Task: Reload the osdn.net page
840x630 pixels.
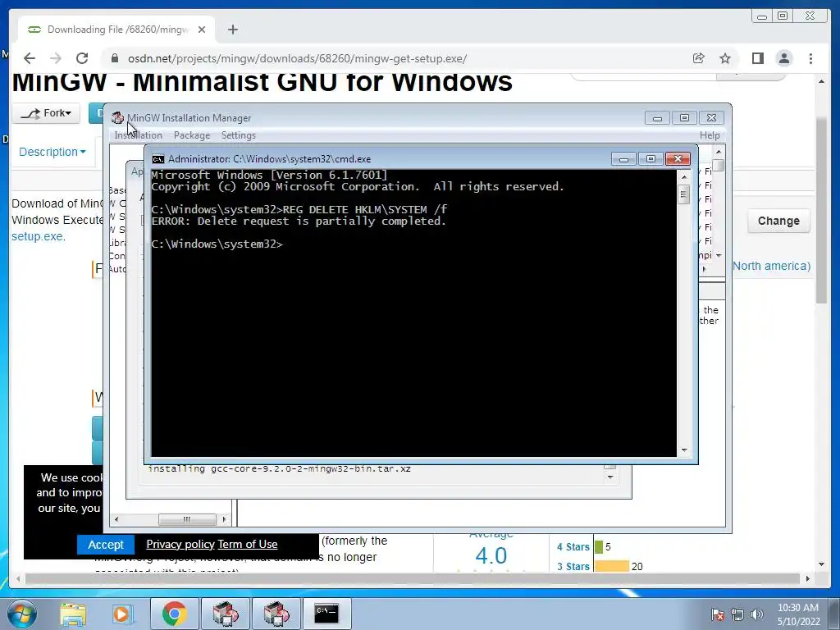Action: (82, 58)
